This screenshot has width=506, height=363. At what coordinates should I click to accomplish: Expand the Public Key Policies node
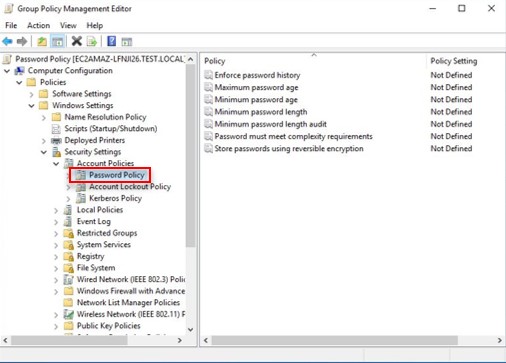coord(56,326)
